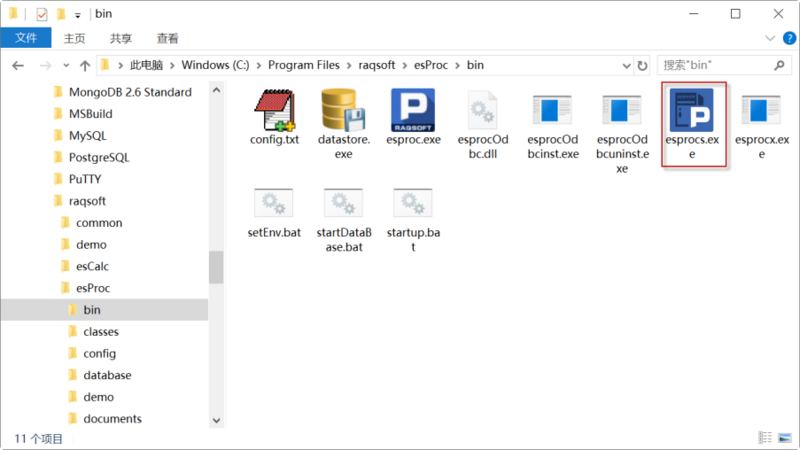Select the esprocs.exe server icon
Screen dimensions: 800x450
[x=691, y=110]
